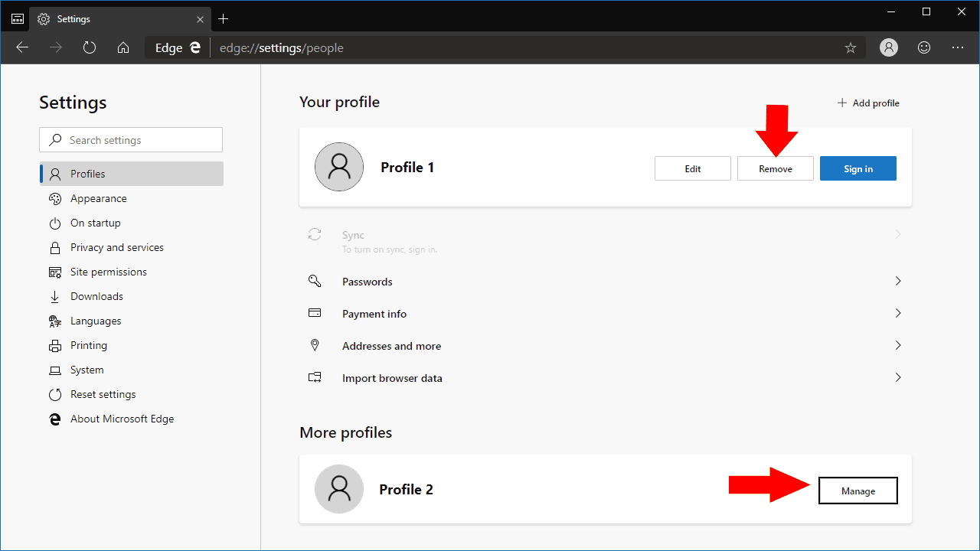The width and height of the screenshot is (980, 551).
Task: Click the key icon beside Passwords
Action: point(315,281)
